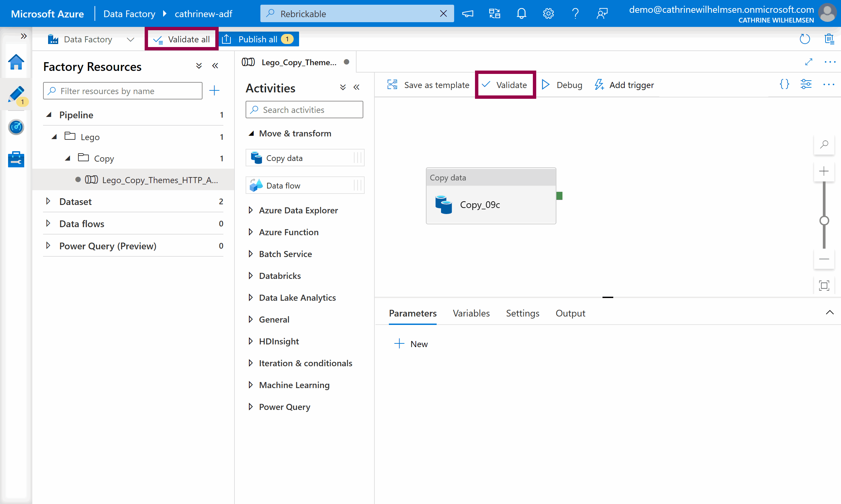Switch to the Output tab
Viewport: 841px width, 504px height.
click(570, 313)
